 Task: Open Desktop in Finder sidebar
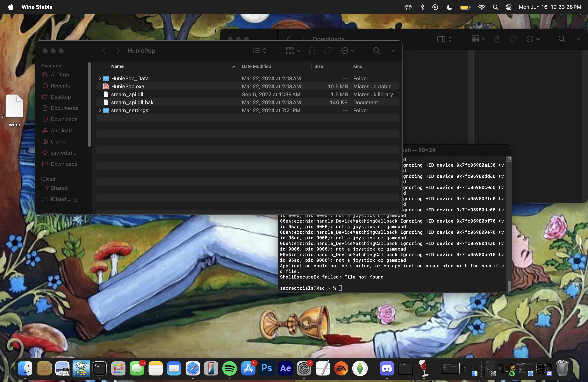(x=61, y=97)
